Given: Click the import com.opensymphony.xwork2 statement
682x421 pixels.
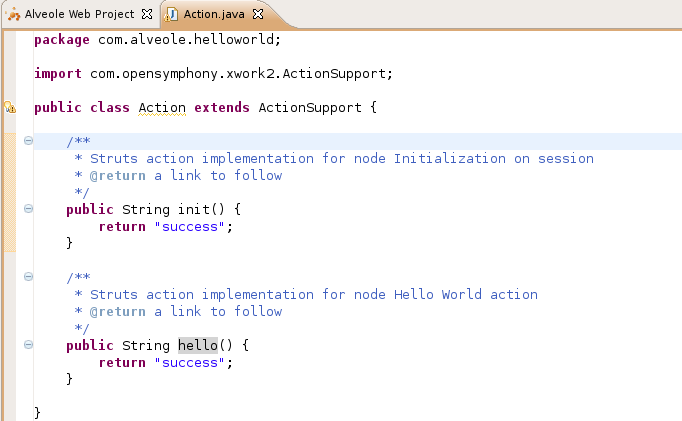Looking at the screenshot, I should (213, 74).
